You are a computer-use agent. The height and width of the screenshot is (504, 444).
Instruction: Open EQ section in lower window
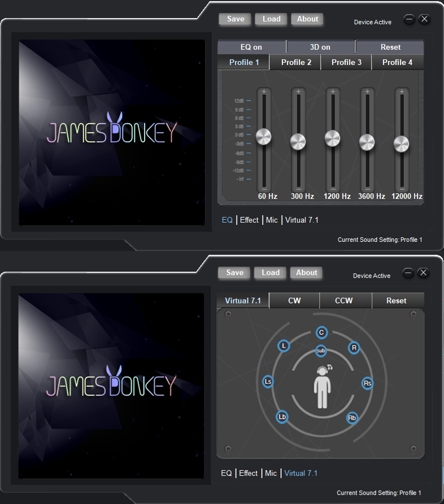tap(226, 473)
